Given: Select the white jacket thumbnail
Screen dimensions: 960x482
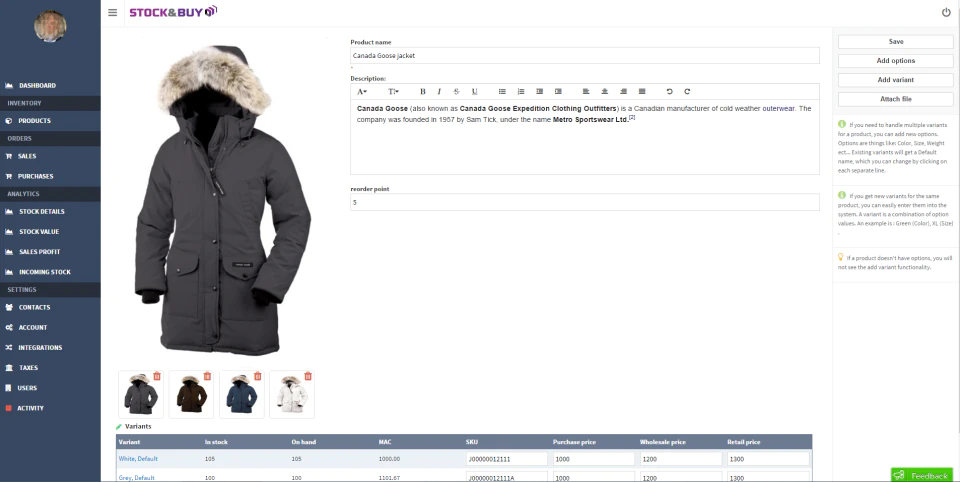Looking at the screenshot, I should click(292, 394).
